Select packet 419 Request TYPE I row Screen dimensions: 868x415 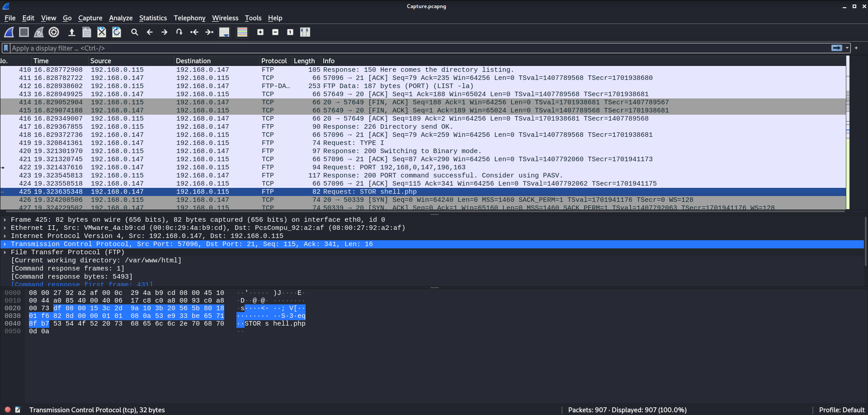423,143
